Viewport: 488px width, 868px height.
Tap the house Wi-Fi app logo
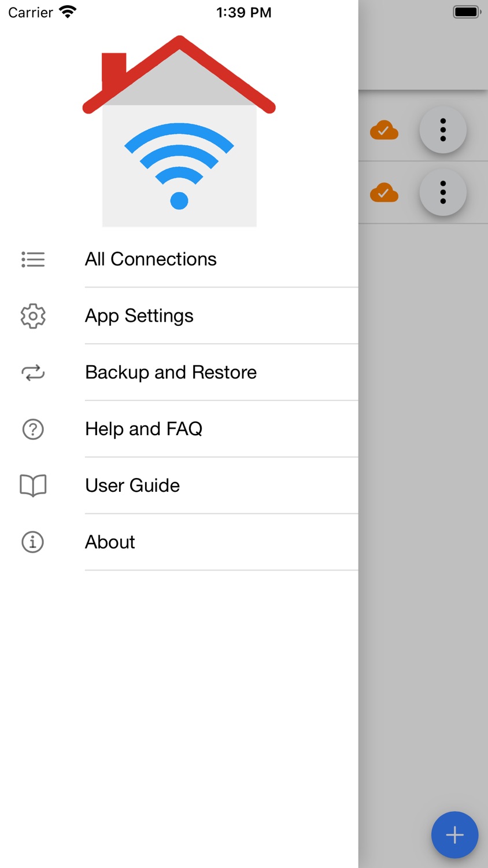pos(179,131)
